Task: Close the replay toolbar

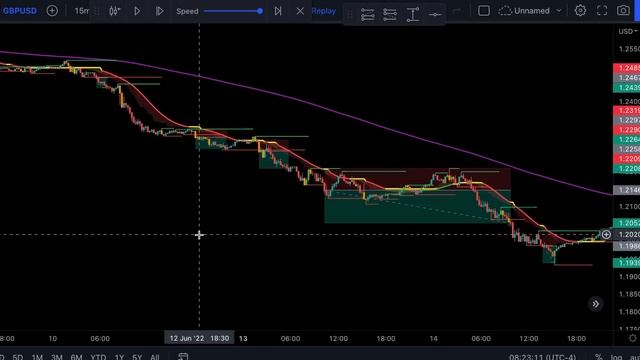Action: pyautogui.click(x=300, y=11)
